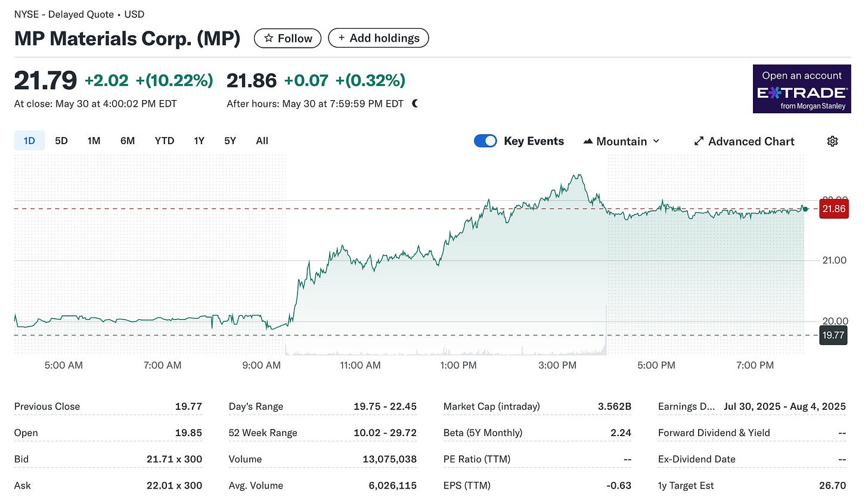This screenshot has width=868, height=504.
Task: Click Market Cap value 3.562B
Action: 615,406
